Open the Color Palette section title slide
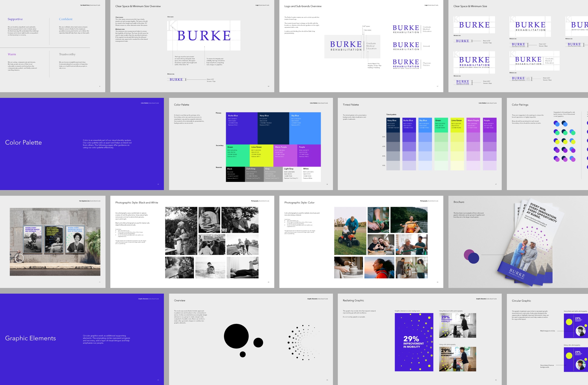 82,144
